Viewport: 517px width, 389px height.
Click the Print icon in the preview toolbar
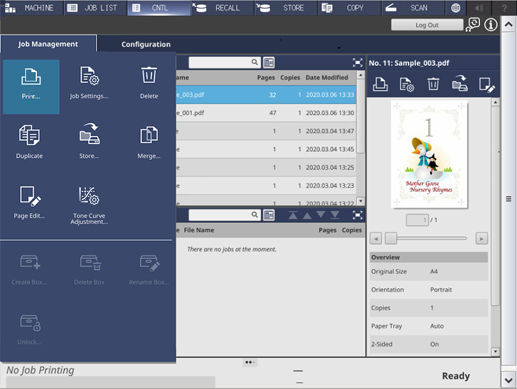point(380,84)
